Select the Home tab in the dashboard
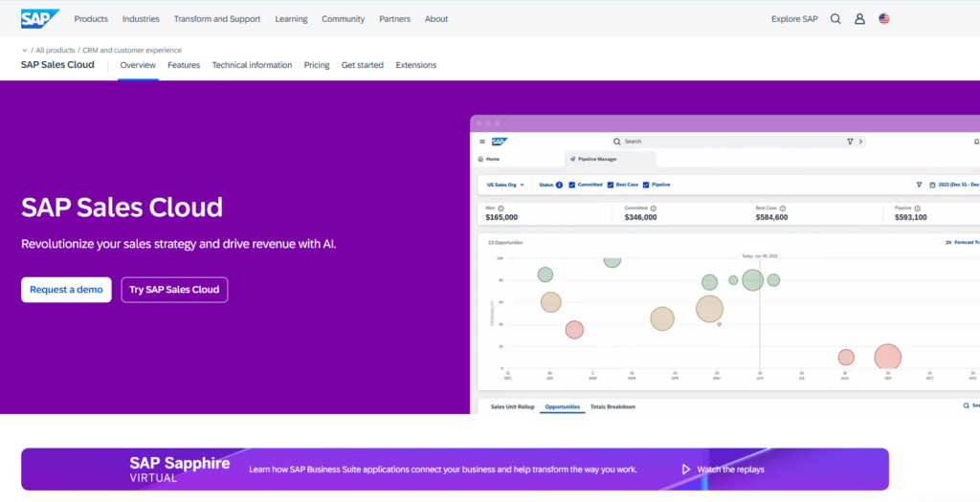 click(489, 160)
